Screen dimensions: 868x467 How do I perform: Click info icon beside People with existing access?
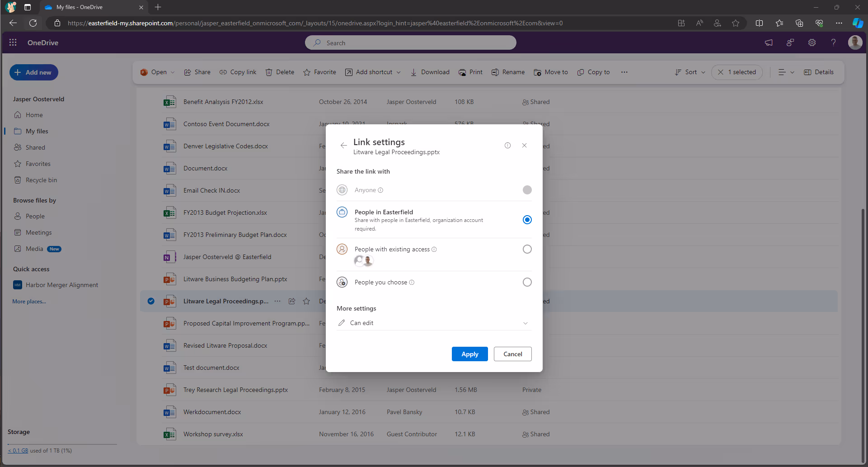(x=434, y=250)
